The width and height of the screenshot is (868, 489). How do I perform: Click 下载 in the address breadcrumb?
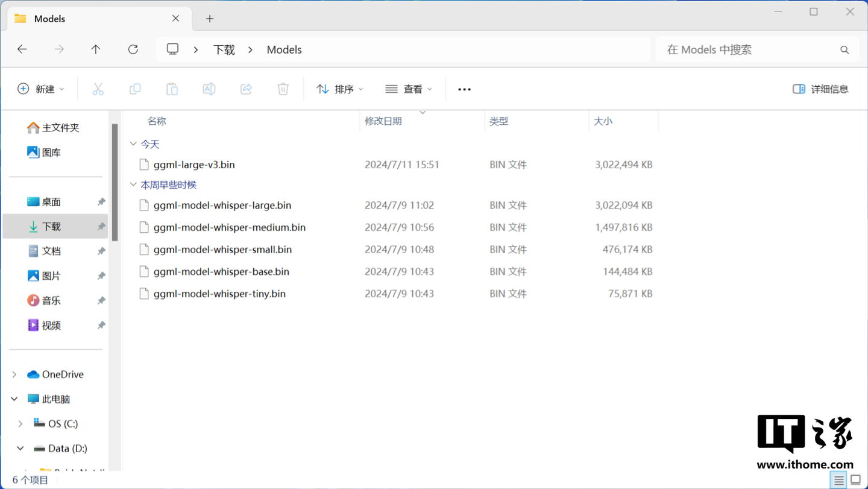point(224,49)
